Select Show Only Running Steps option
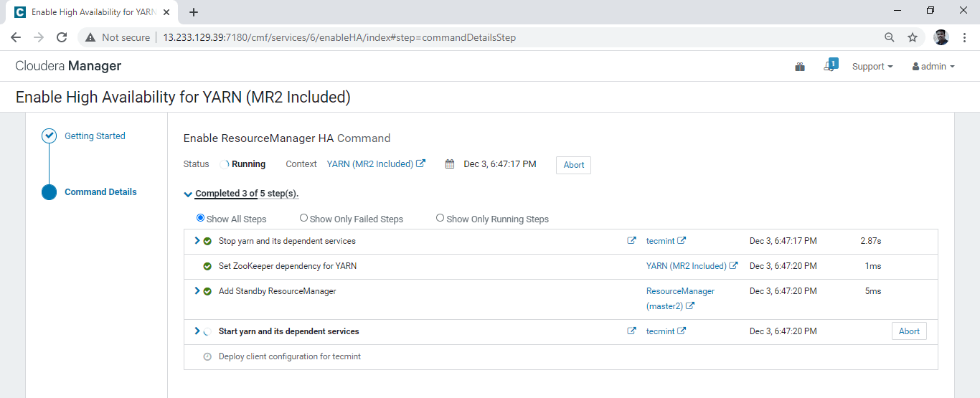The image size is (980, 398). (x=440, y=218)
